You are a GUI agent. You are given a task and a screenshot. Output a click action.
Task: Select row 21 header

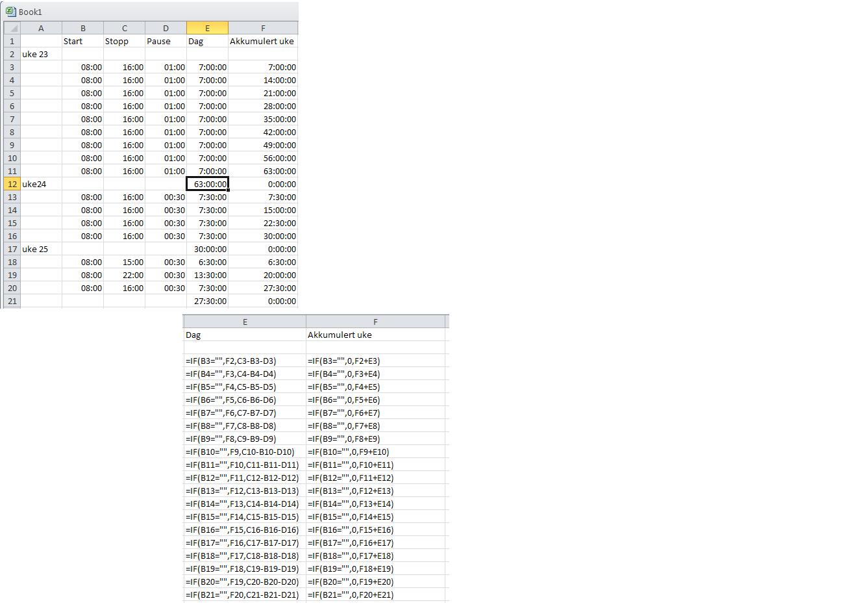tap(12, 301)
